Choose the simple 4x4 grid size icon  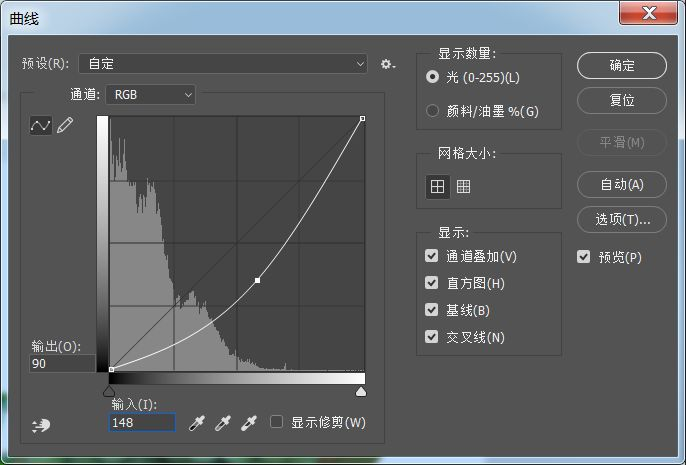tap(437, 186)
